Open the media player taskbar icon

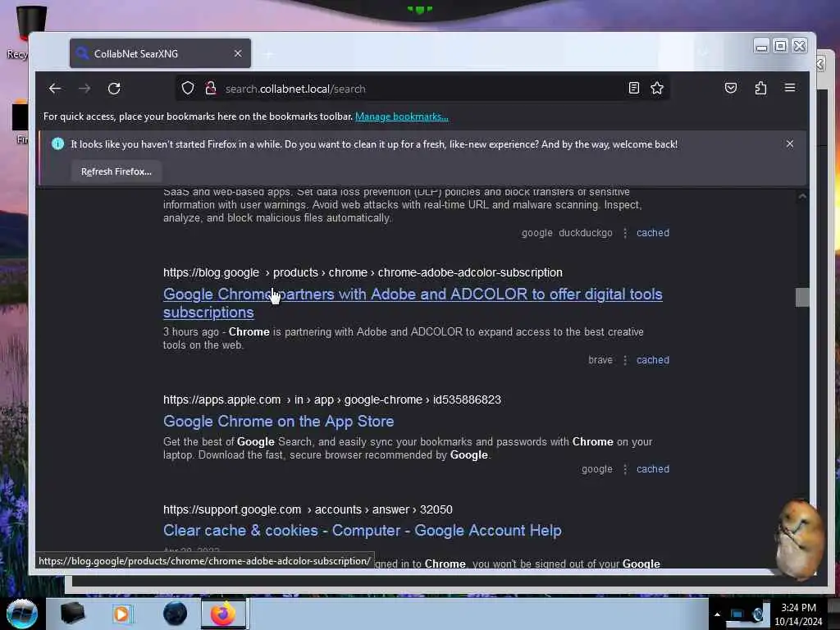(121, 614)
